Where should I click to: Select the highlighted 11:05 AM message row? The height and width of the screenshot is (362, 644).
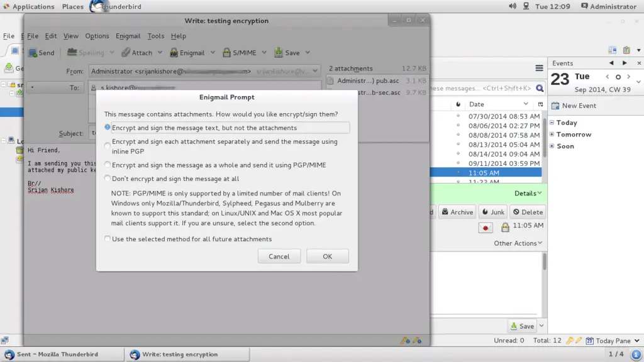pyautogui.click(x=486, y=173)
